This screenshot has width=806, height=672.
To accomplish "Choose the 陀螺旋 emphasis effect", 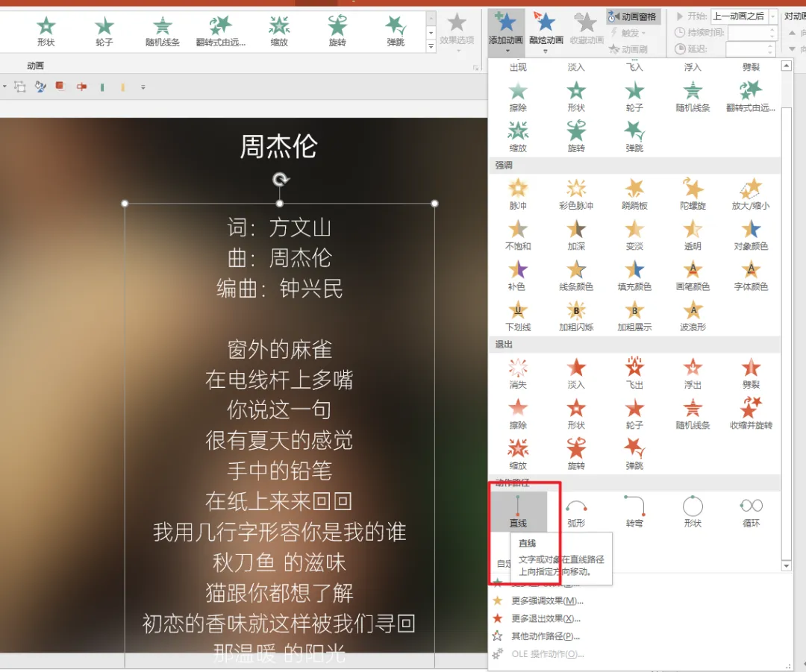I will point(693,194).
